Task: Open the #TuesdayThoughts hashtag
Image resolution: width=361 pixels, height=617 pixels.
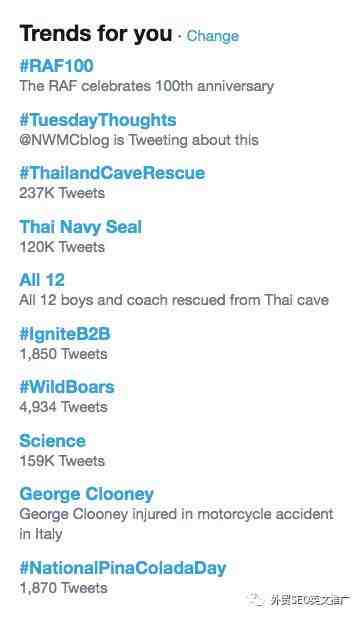Action: 98,120
